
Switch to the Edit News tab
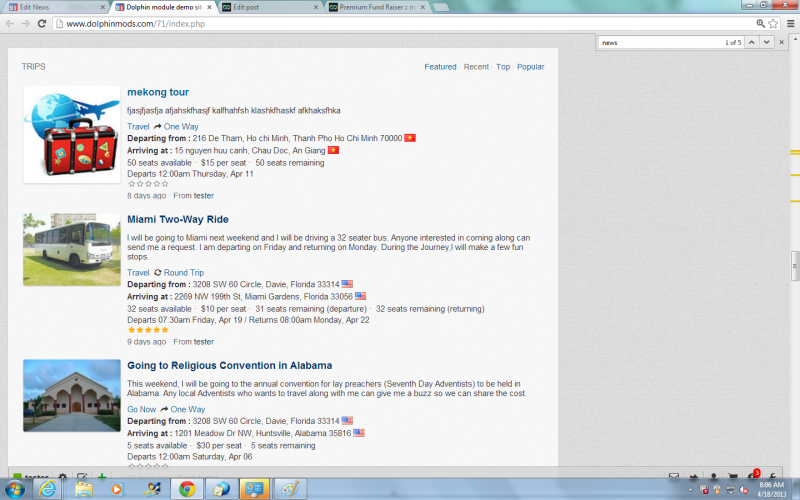pyautogui.click(x=54, y=7)
